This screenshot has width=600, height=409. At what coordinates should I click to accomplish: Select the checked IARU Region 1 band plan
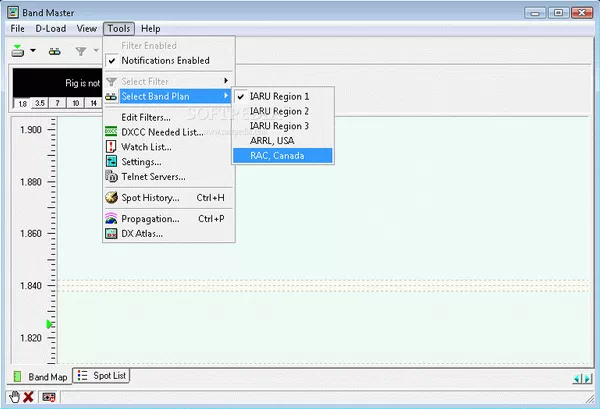279,95
